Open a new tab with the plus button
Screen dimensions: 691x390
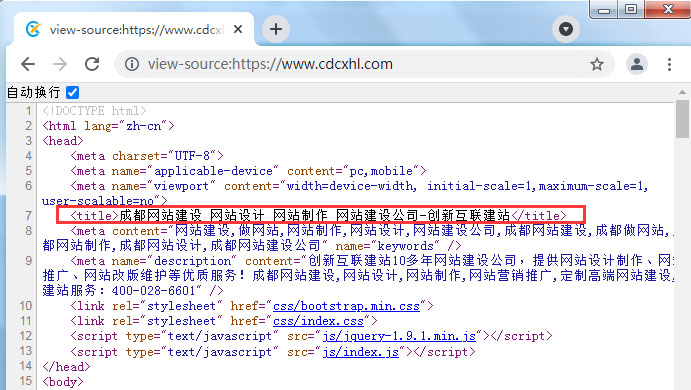[276, 29]
